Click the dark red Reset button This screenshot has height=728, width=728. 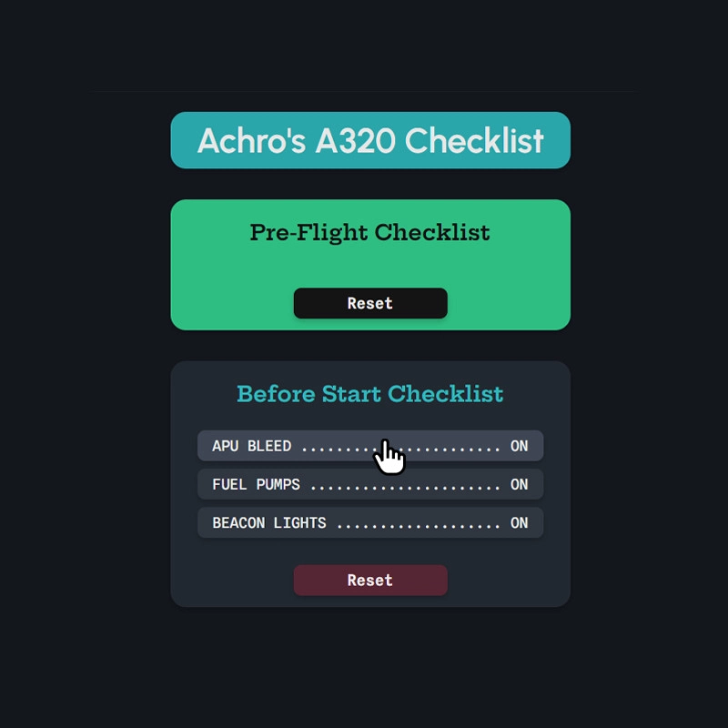pyautogui.click(x=370, y=581)
